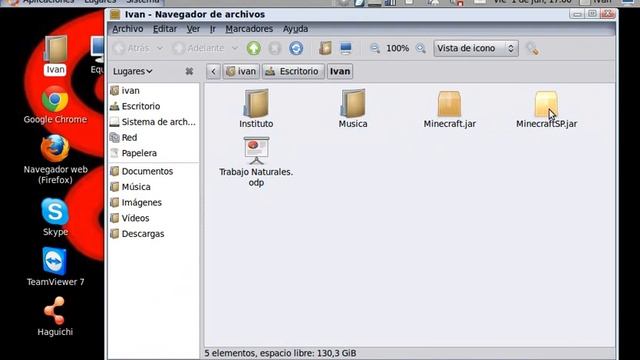Open the Archivo menu
Viewport: 640px width, 360px height.
coord(128,29)
